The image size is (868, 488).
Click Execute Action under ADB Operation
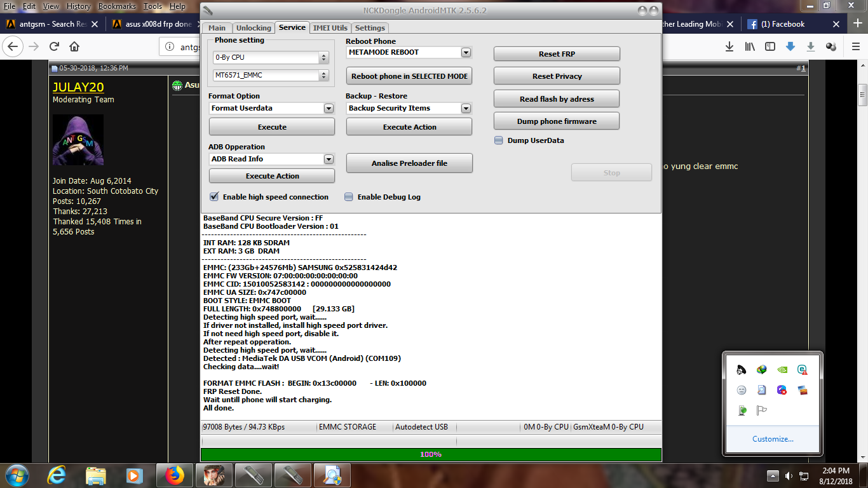[x=272, y=176]
